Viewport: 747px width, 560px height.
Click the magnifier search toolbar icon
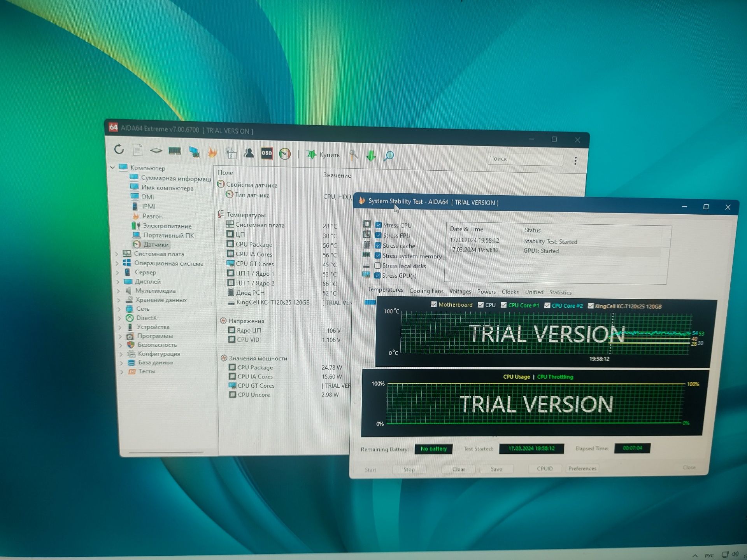[x=389, y=156]
